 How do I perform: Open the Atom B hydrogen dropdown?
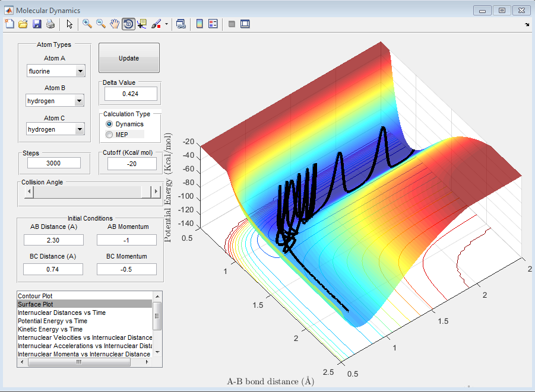pyautogui.click(x=80, y=101)
